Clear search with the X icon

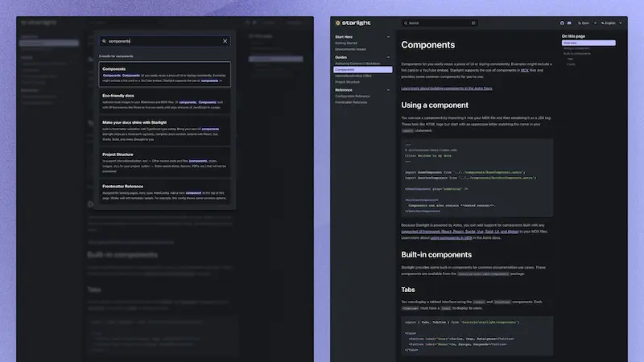point(225,41)
